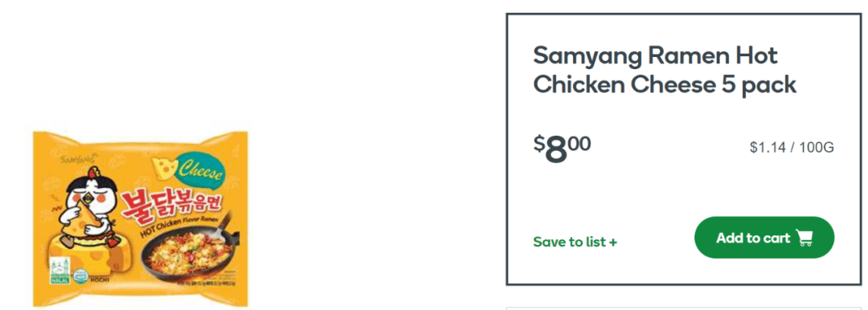
Task: Click the $1.14 / 100G unit price
Action: 792,148
